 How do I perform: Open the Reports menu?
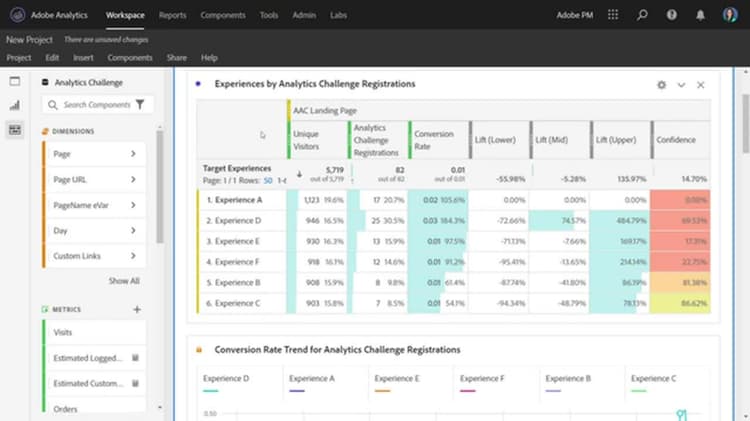[172, 15]
